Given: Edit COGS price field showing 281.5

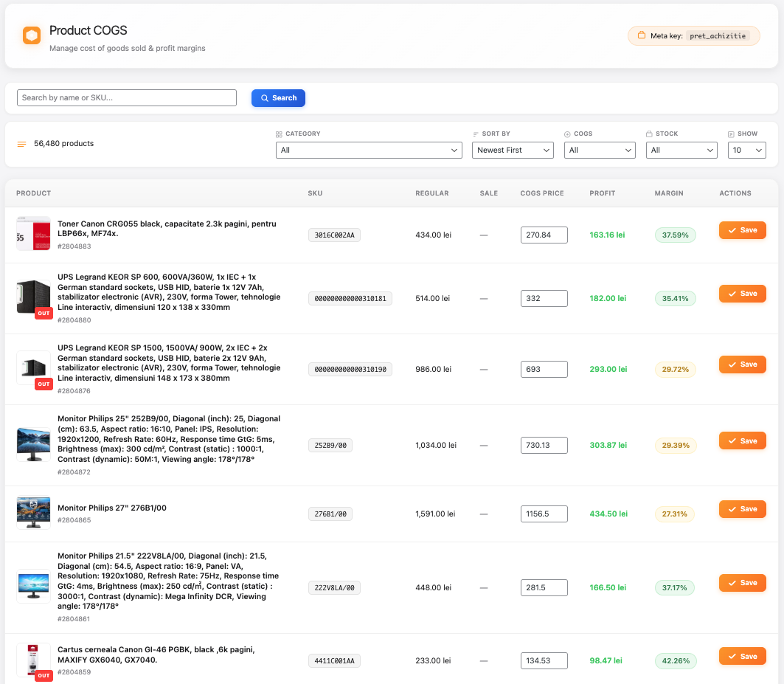Looking at the screenshot, I should pos(544,587).
